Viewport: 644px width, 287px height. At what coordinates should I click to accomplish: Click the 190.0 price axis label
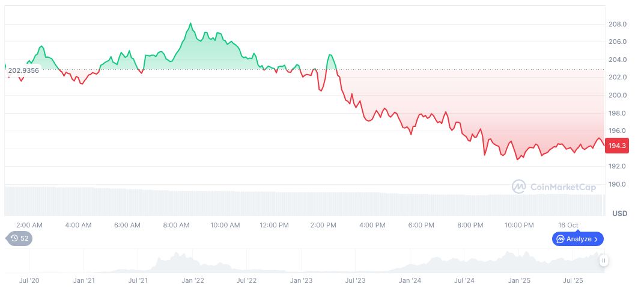click(618, 184)
